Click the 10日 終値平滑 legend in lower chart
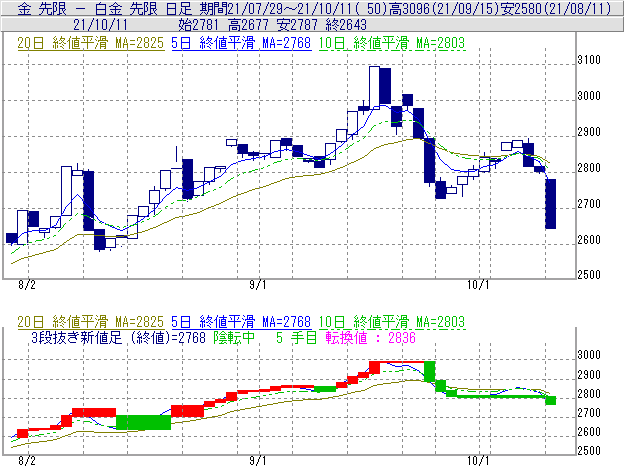Screen dimensions: 624x475 point(392,321)
